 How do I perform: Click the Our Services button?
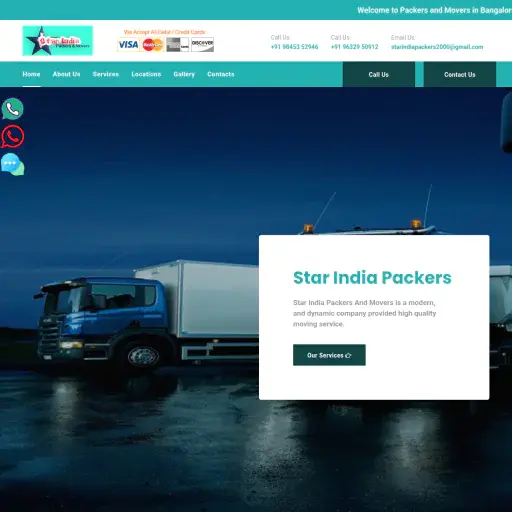[329, 355]
